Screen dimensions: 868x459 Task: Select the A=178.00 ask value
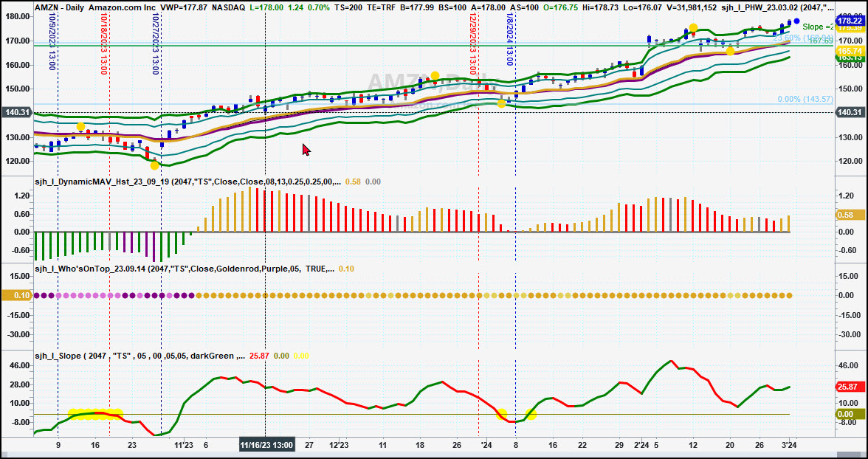point(489,8)
